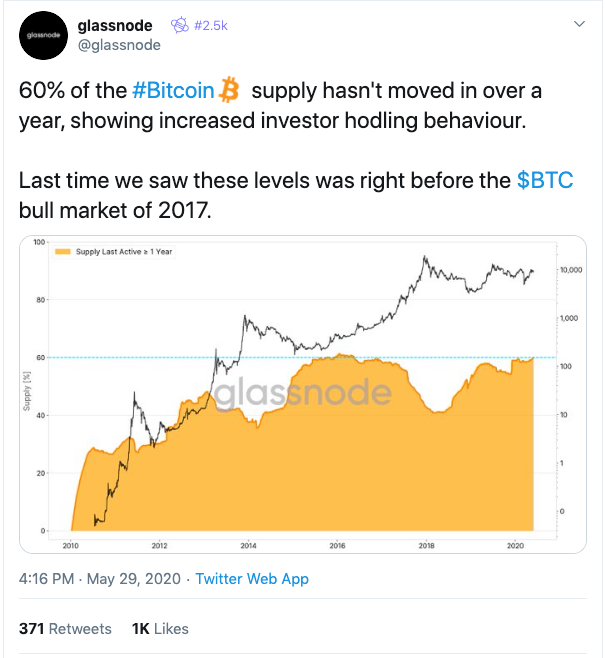Open the #Bitcoin hashtag

click(x=173, y=90)
